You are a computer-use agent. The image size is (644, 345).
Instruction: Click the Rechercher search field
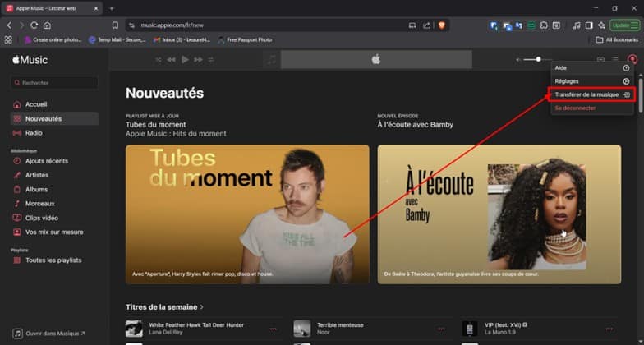[x=54, y=82]
